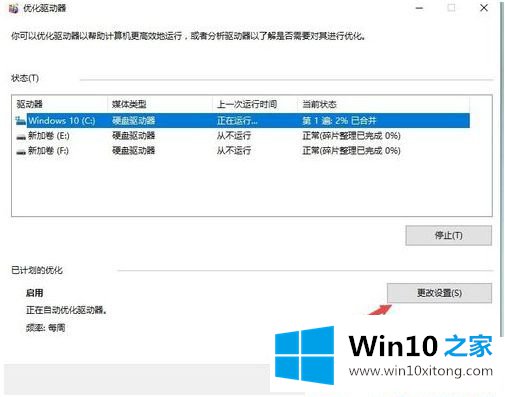Click 硬盘驱动器 media type in E: row
The width and height of the screenshot is (505, 397).
tap(133, 136)
